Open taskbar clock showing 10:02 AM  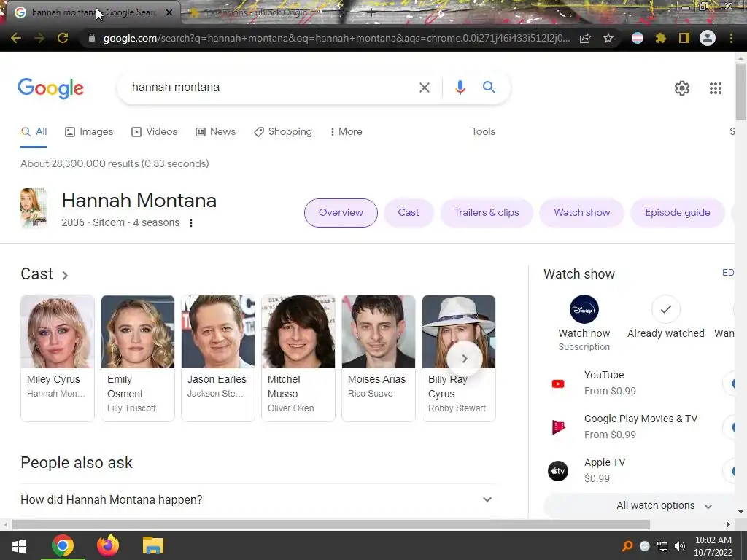[713, 546]
